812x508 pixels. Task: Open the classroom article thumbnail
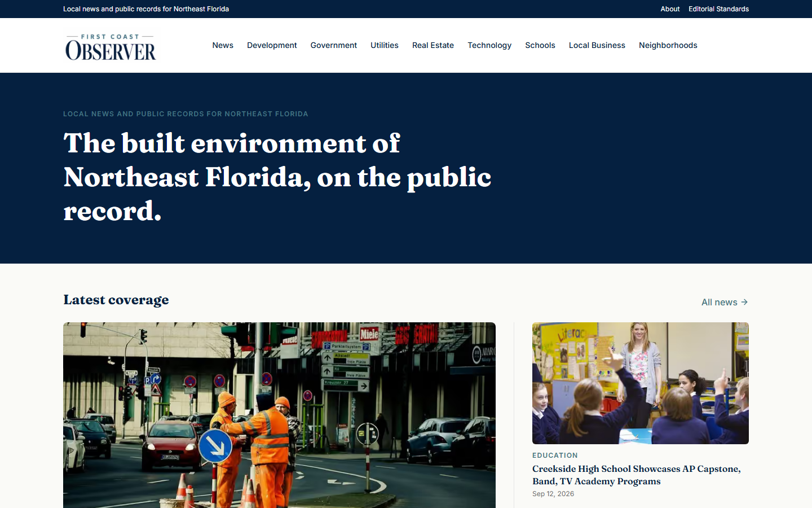(641, 383)
